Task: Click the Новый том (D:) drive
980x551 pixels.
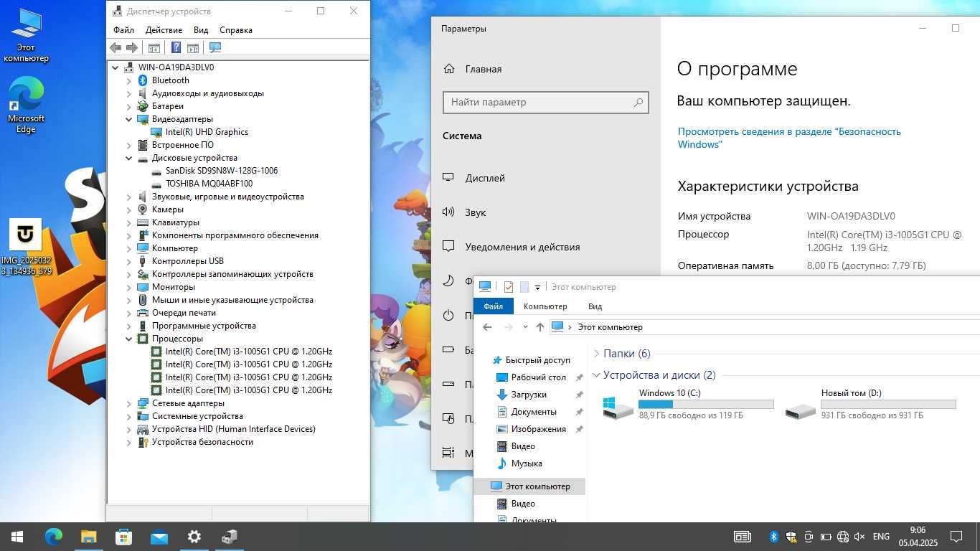Action: pyautogui.click(x=870, y=405)
